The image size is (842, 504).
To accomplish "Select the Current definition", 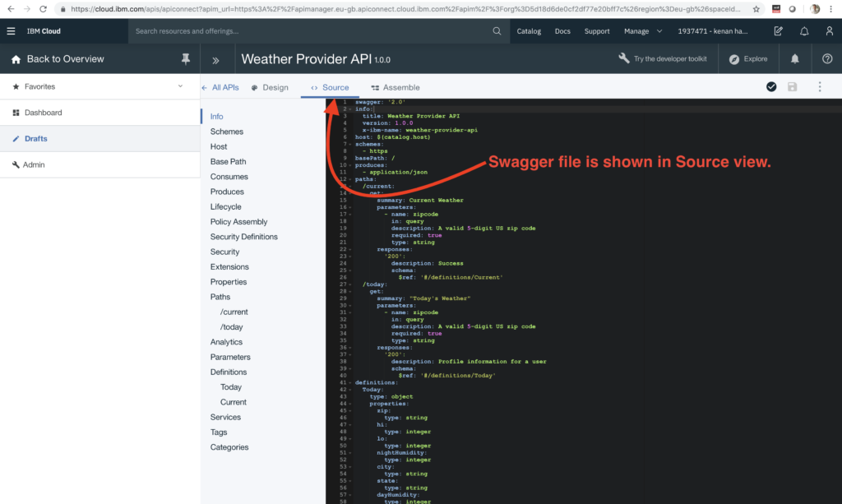I will coord(233,402).
